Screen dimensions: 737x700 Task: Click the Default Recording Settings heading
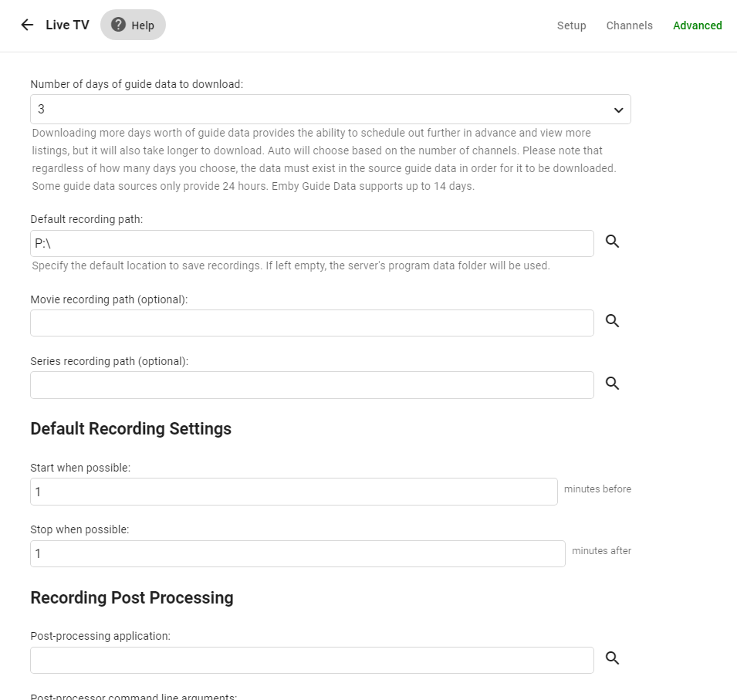click(x=130, y=428)
